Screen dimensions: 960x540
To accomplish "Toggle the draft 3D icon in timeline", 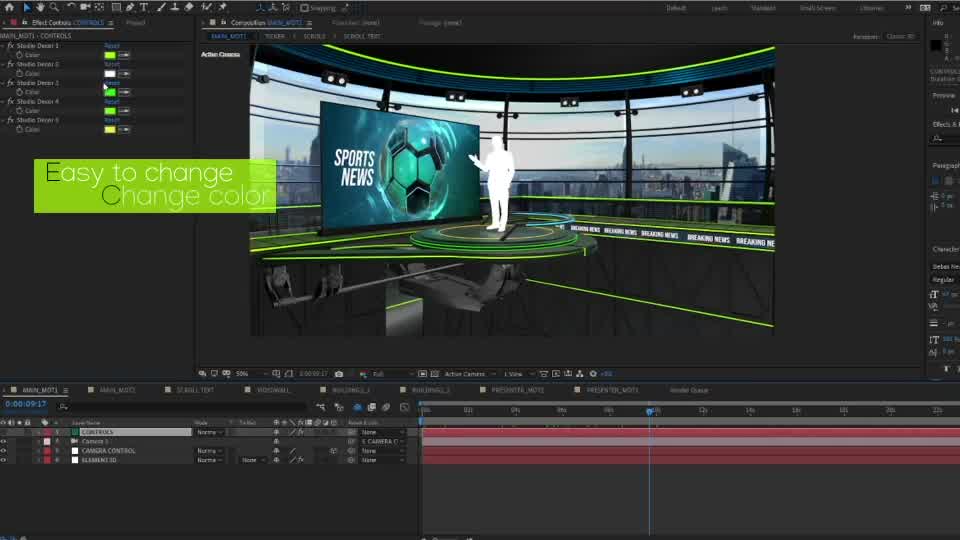I will [339, 407].
